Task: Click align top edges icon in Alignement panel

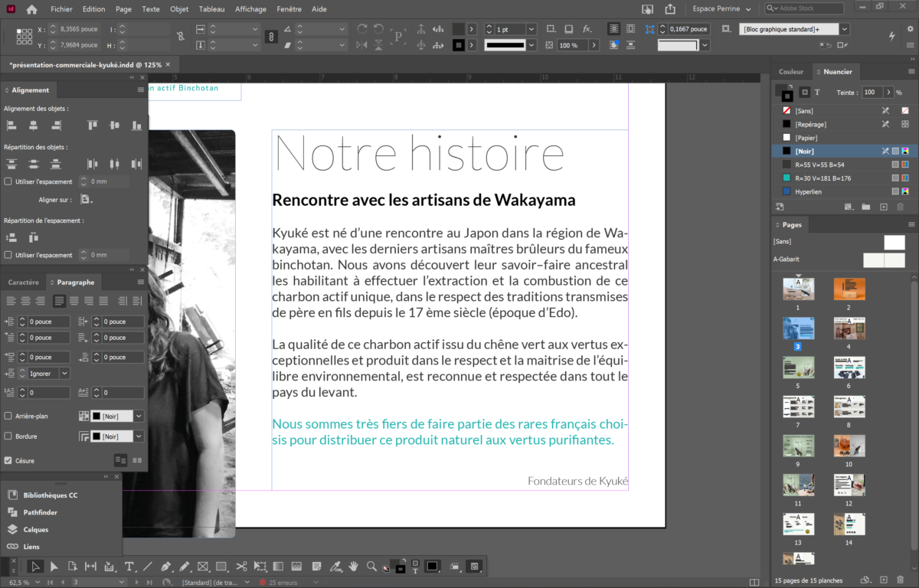Action: click(x=93, y=125)
